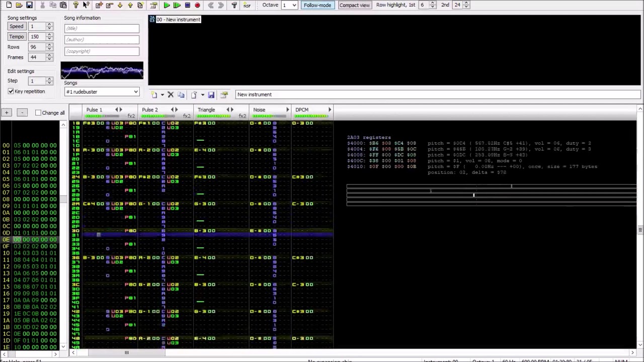Open new instrument type dropdown arrow
This screenshot has width=644, height=362.
[162, 95]
